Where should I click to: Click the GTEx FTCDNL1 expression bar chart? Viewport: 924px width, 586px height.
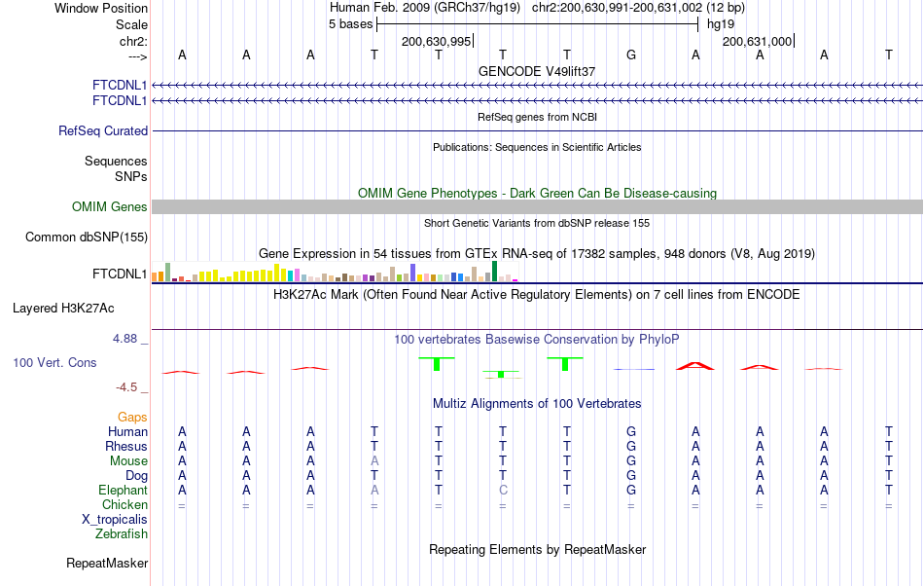(335, 272)
